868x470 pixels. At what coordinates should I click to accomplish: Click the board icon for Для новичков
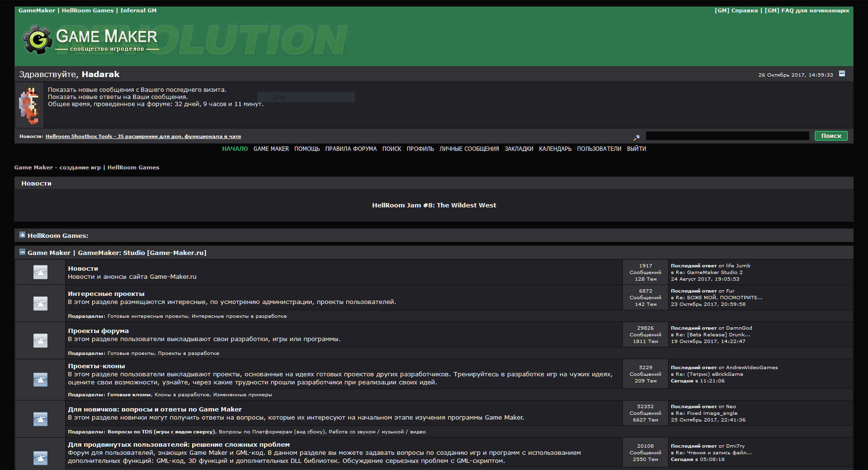click(40, 419)
